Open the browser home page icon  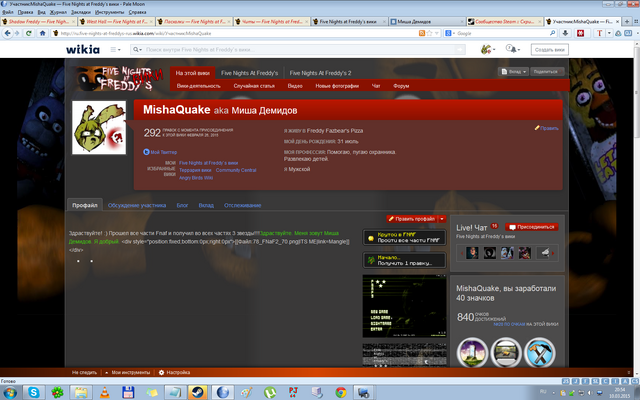(x=42, y=33)
